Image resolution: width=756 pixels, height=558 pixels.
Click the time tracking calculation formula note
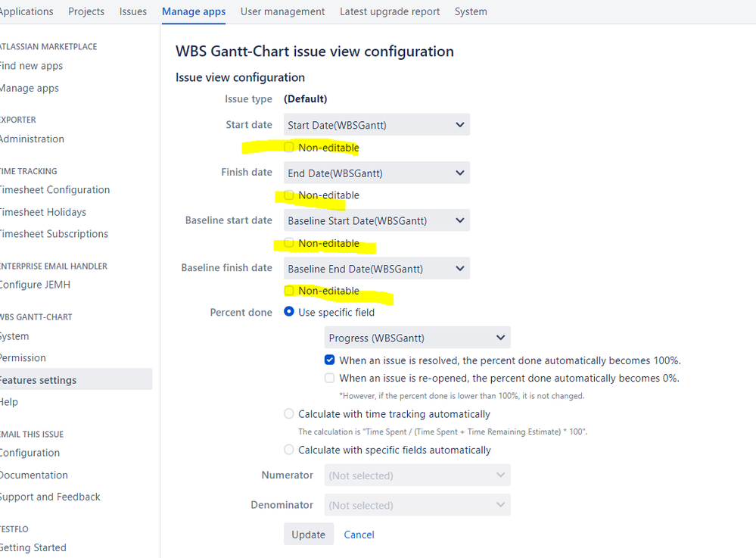[x=443, y=432]
